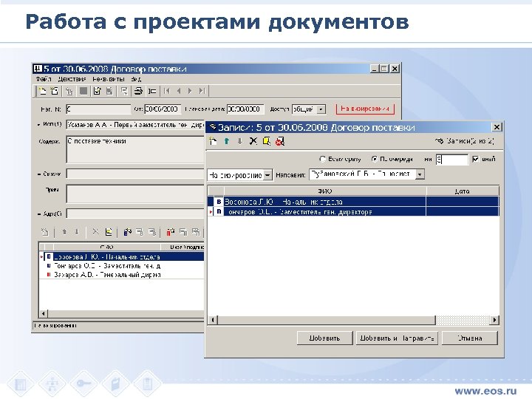Viewport: 532px width, 399px height.
Task: Click the new document icon in main toolbar
Action: pos(42,91)
